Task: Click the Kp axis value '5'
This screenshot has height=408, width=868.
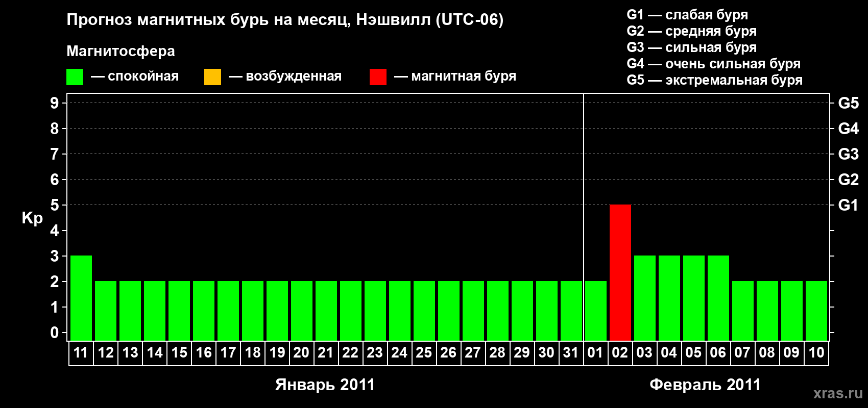Action: pyautogui.click(x=55, y=205)
